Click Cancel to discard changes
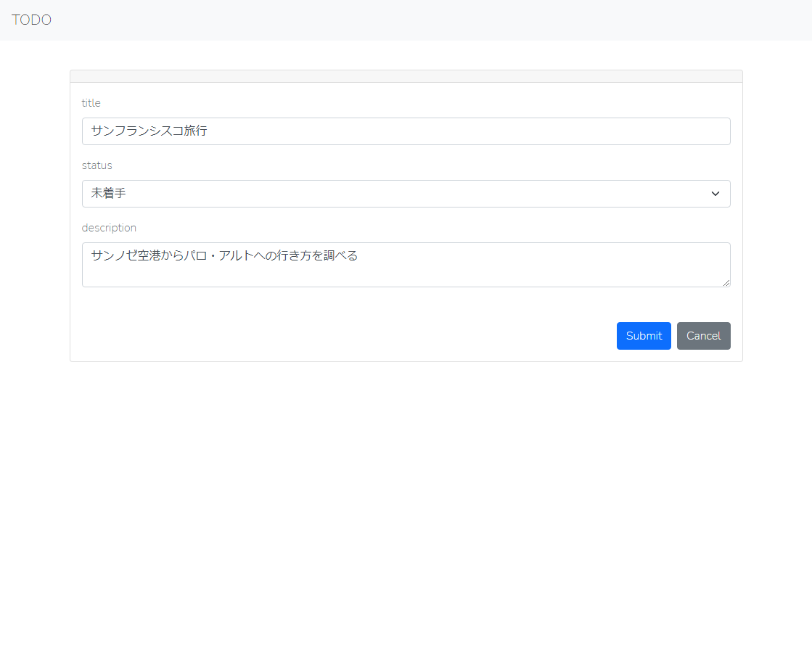Image resolution: width=812 pixels, height=653 pixels. (703, 335)
